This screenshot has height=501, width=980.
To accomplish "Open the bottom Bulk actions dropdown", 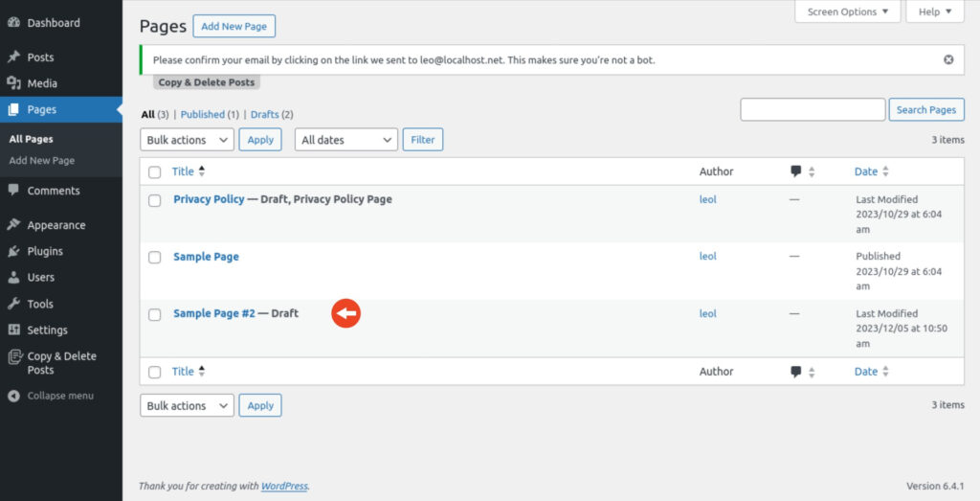I will click(x=187, y=405).
